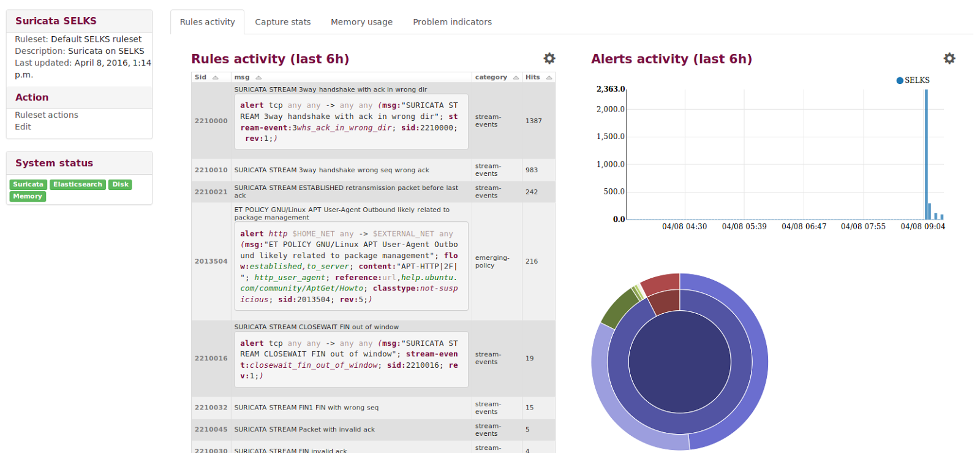Open the Ruleset actions link
980x453 pixels.
point(47,115)
